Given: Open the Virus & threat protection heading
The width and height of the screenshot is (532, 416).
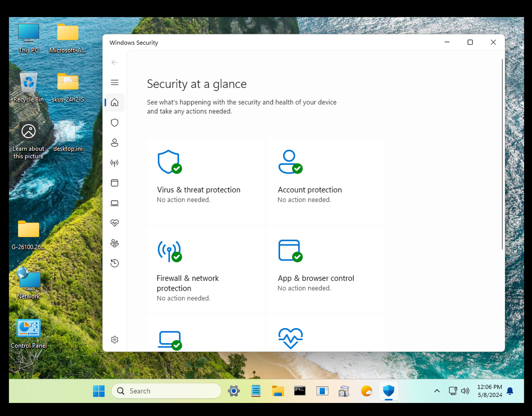Looking at the screenshot, I should 198,190.
